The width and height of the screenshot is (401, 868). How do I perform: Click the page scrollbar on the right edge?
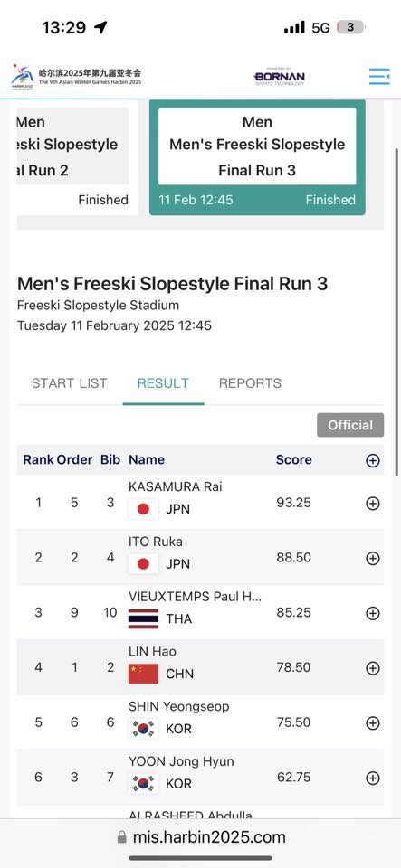pyautogui.click(x=396, y=310)
